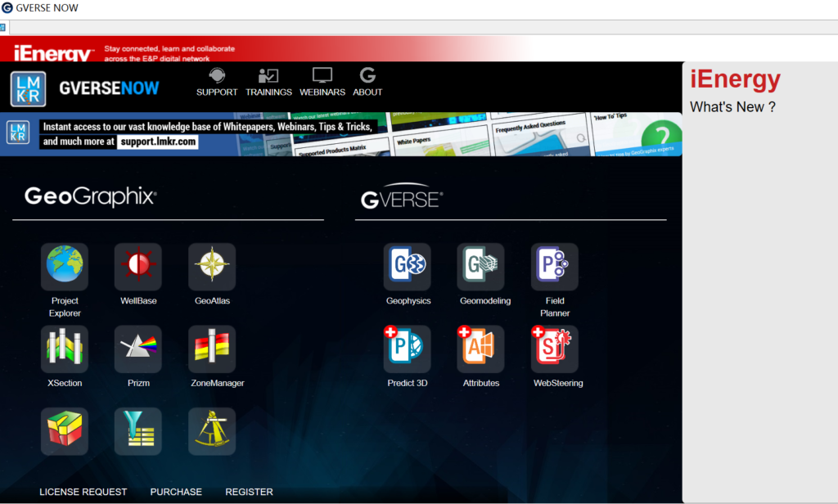Screen dimensions: 838x504
Task: Click the GeoGraphix section logo
Action: click(x=91, y=196)
